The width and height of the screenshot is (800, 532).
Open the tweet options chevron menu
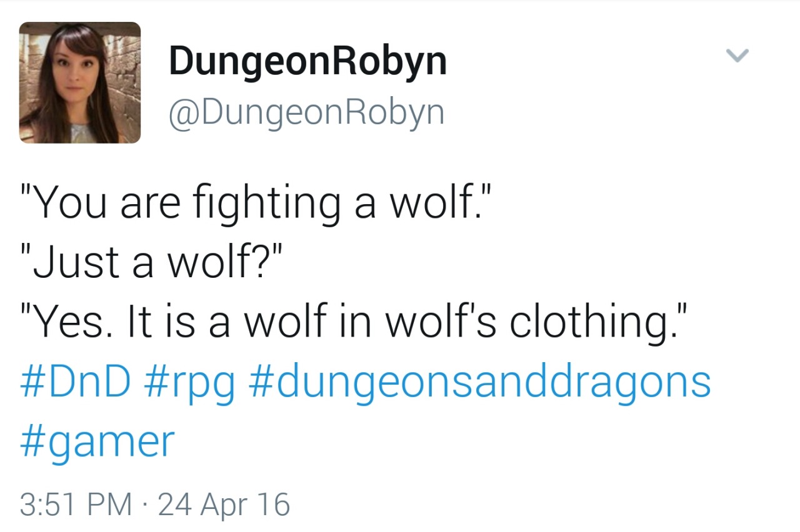pyautogui.click(x=737, y=56)
